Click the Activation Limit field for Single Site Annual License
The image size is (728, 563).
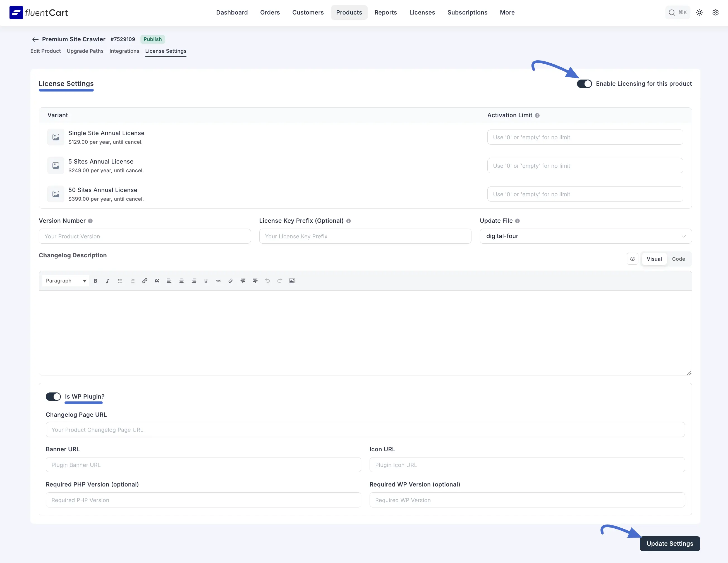[x=585, y=137]
